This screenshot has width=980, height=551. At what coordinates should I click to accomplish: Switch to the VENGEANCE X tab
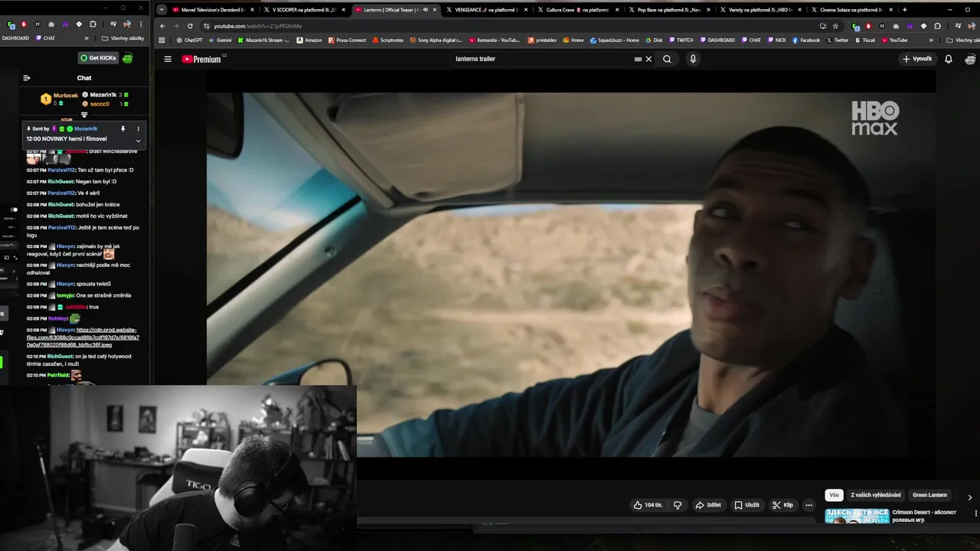(485, 10)
